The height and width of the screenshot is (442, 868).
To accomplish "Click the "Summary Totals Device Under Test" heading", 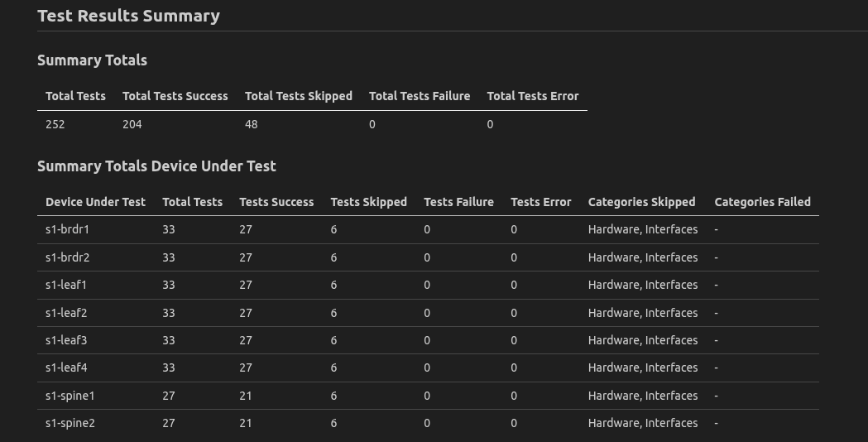I will [156, 166].
